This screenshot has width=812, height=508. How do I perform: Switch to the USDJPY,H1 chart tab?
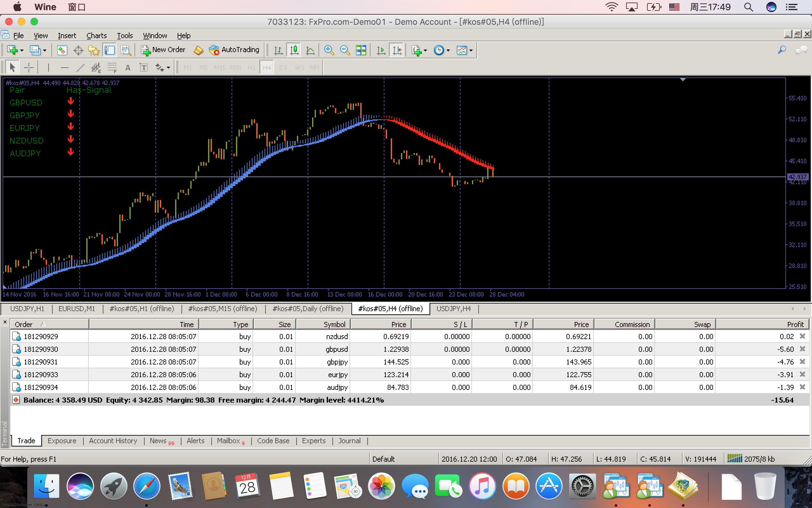click(27, 308)
